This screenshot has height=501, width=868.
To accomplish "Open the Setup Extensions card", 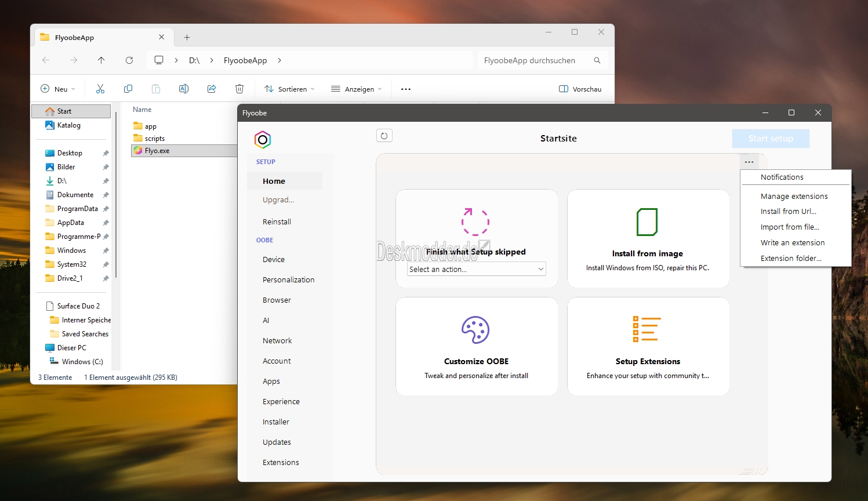I will click(648, 347).
